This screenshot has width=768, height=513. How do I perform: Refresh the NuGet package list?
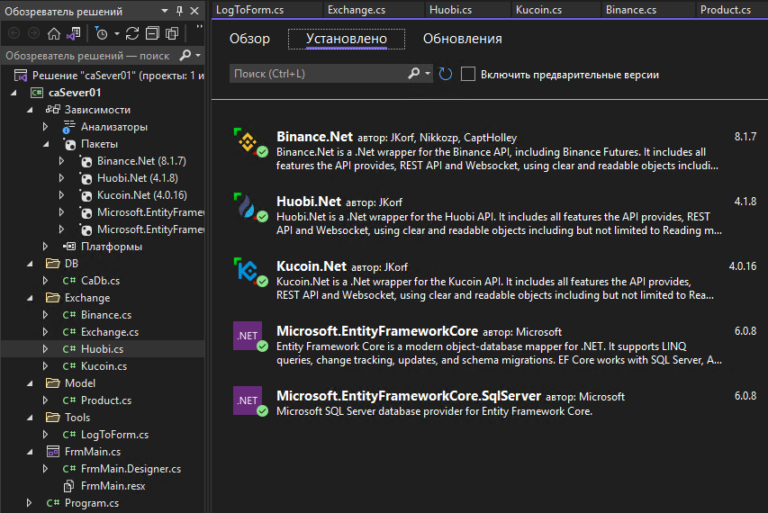[445, 74]
